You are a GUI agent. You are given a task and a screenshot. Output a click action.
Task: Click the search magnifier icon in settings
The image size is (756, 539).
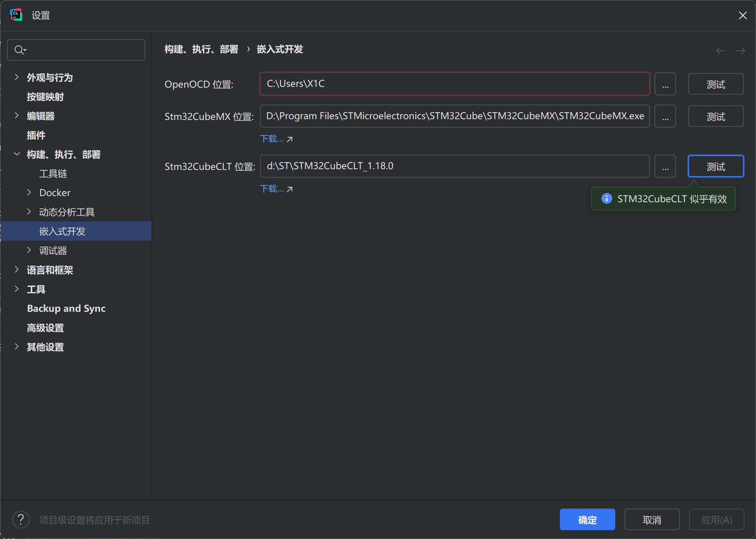[20, 50]
